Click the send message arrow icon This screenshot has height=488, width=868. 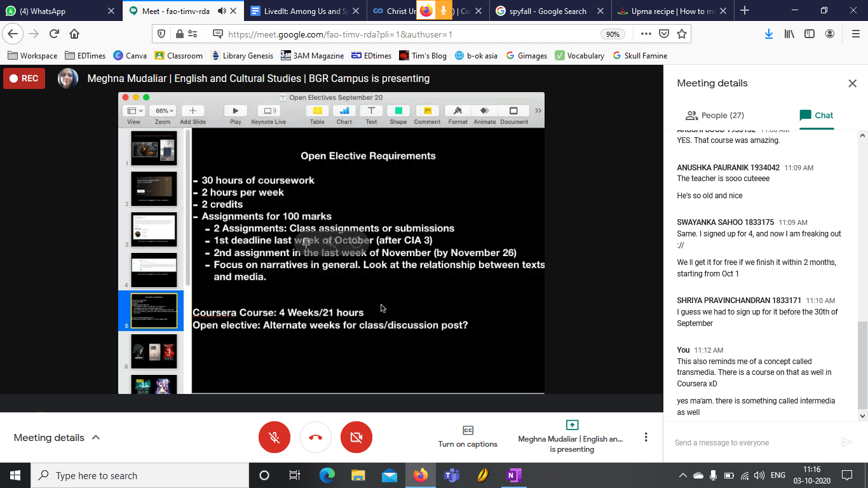[846, 442]
